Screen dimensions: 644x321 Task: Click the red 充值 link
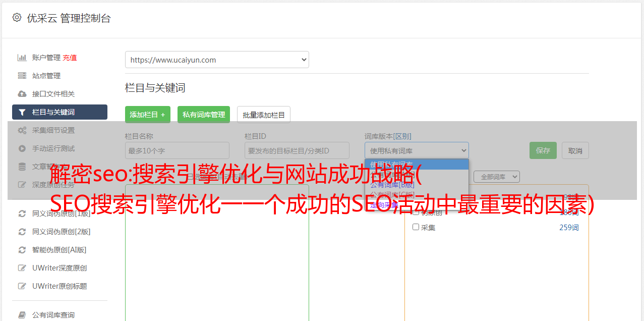pos(70,58)
